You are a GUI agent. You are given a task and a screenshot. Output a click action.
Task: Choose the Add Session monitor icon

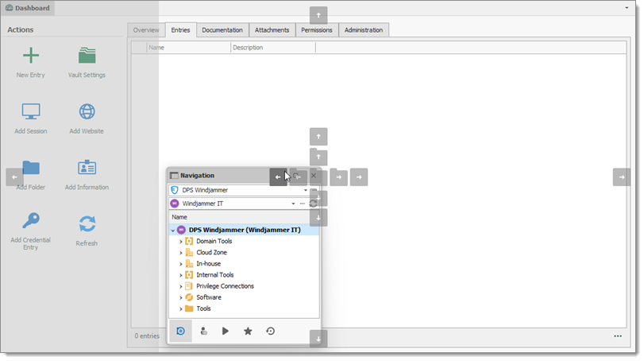pos(31,111)
